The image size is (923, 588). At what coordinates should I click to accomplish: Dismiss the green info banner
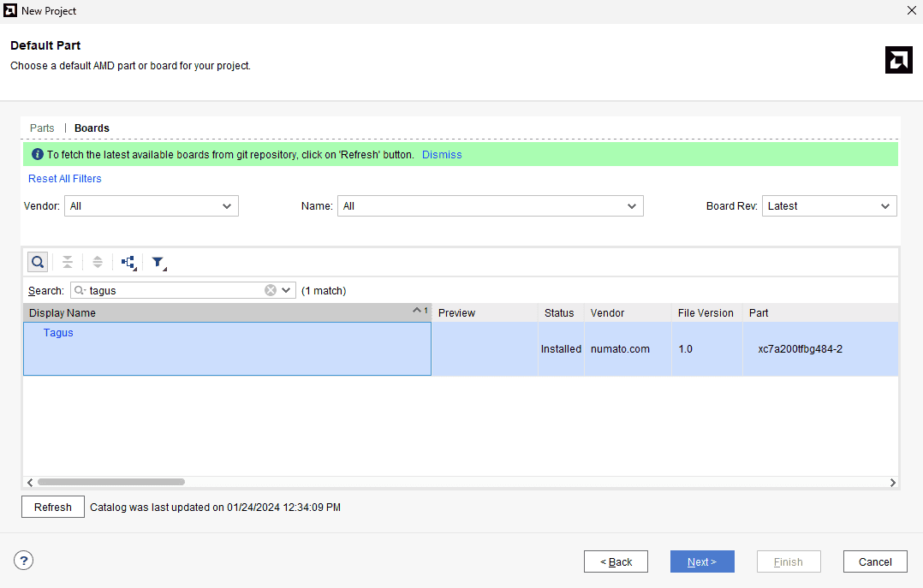442,155
